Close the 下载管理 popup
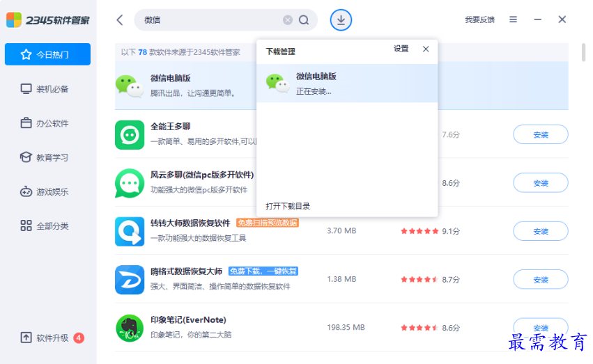Image resolution: width=593 pixels, height=364 pixels. [426, 49]
